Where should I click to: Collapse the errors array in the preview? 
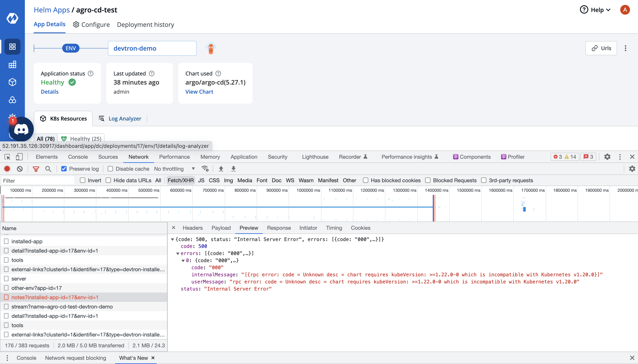178,253
